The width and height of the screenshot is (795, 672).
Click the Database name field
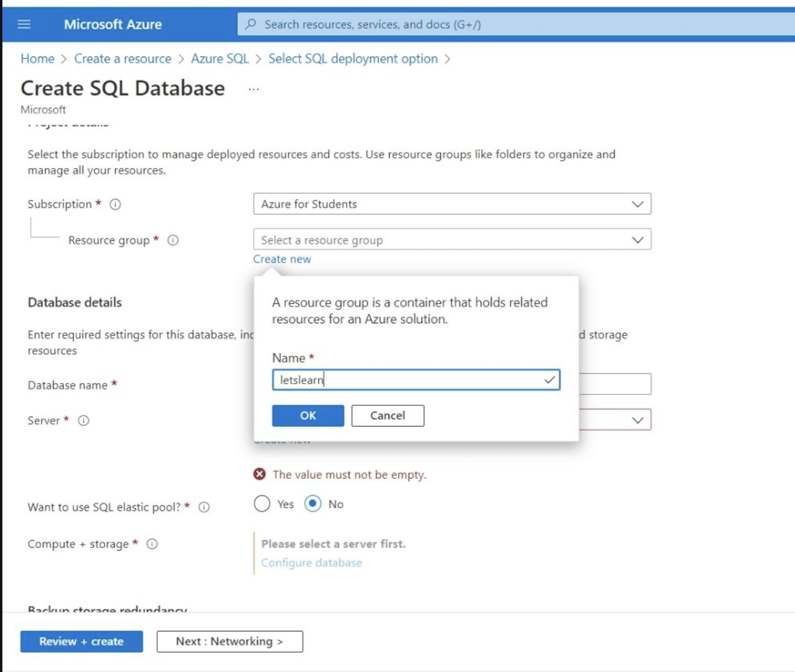coord(614,384)
